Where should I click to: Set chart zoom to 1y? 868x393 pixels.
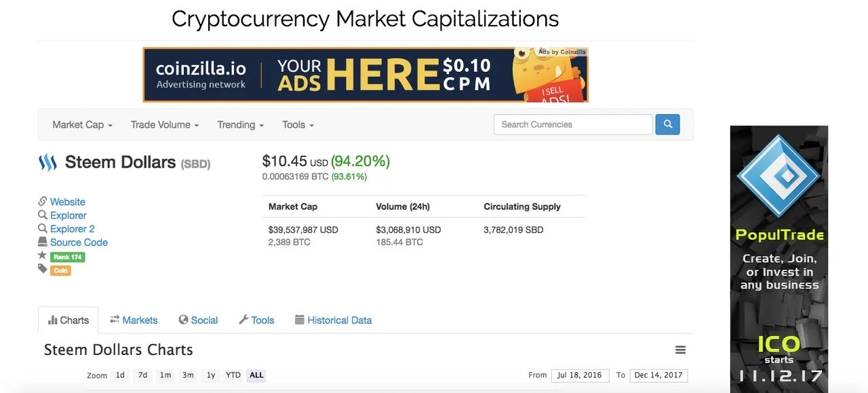(211, 375)
